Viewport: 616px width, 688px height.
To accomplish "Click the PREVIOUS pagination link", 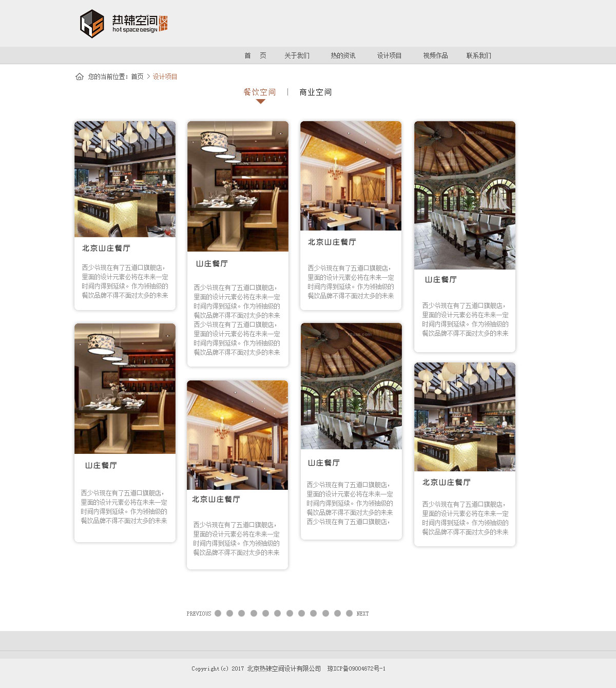I will coord(199,614).
